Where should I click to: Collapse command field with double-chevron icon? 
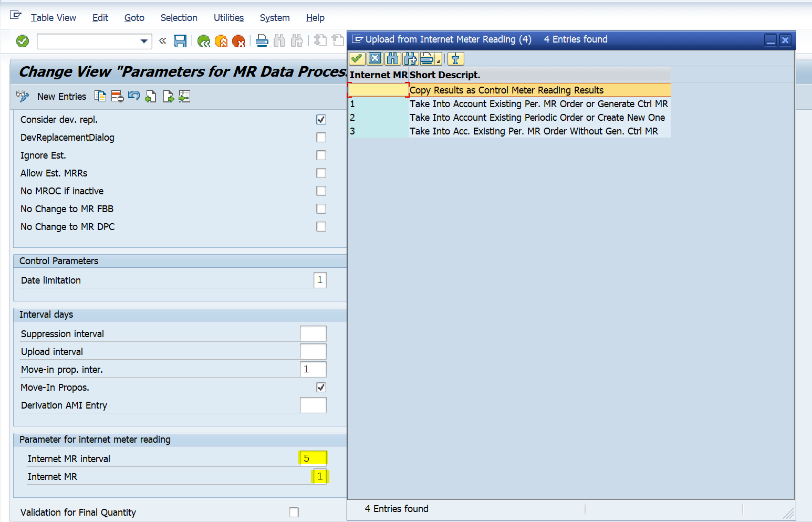163,40
